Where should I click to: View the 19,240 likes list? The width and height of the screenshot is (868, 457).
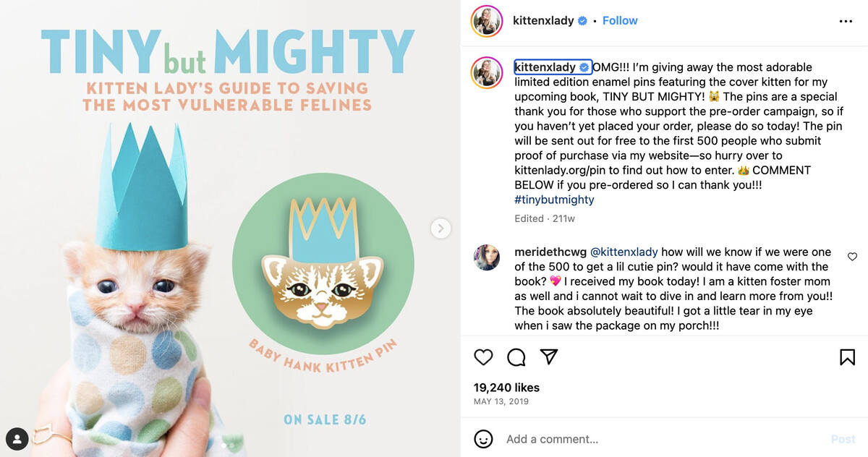click(506, 388)
